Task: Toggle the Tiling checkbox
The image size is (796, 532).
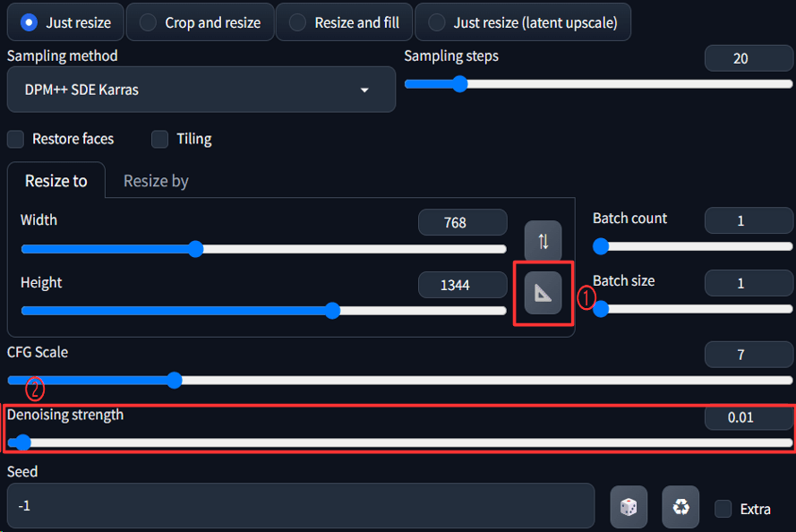Action: 160,139
